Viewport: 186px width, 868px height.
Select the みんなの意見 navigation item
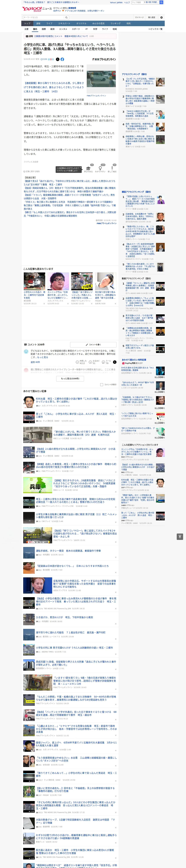click(x=98, y=24)
